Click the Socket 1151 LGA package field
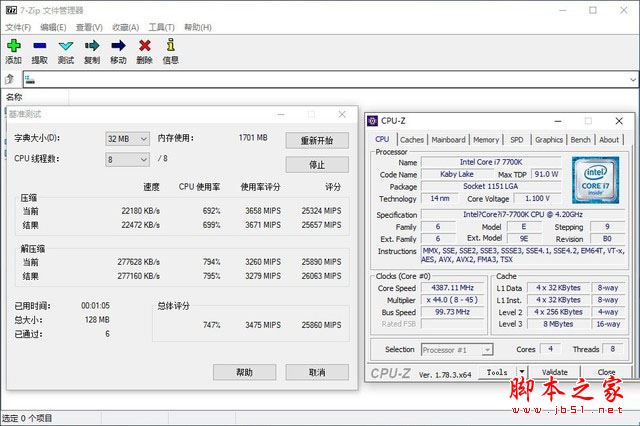The image size is (640, 426). click(x=491, y=186)
